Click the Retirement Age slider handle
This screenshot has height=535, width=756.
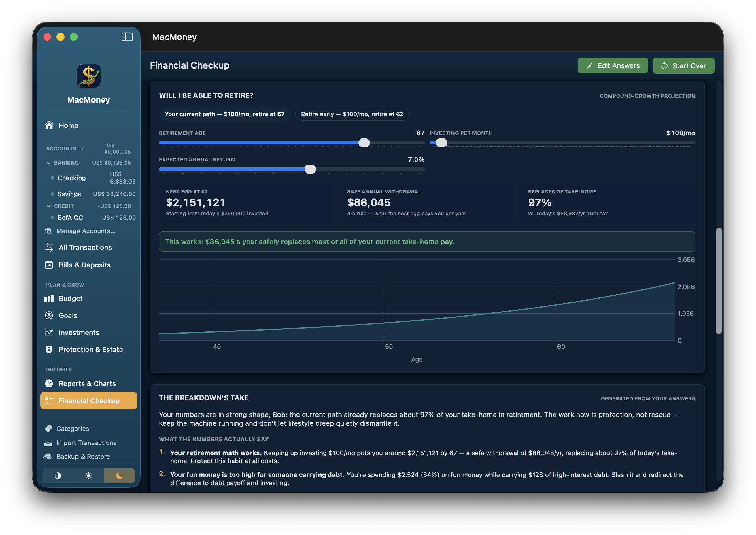364,143
